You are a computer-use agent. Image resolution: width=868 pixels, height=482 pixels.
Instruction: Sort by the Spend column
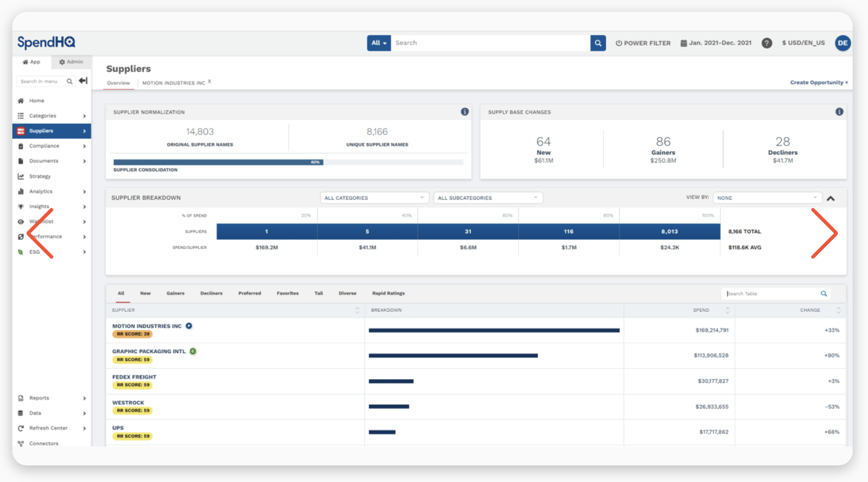click(x=701, y=310)
